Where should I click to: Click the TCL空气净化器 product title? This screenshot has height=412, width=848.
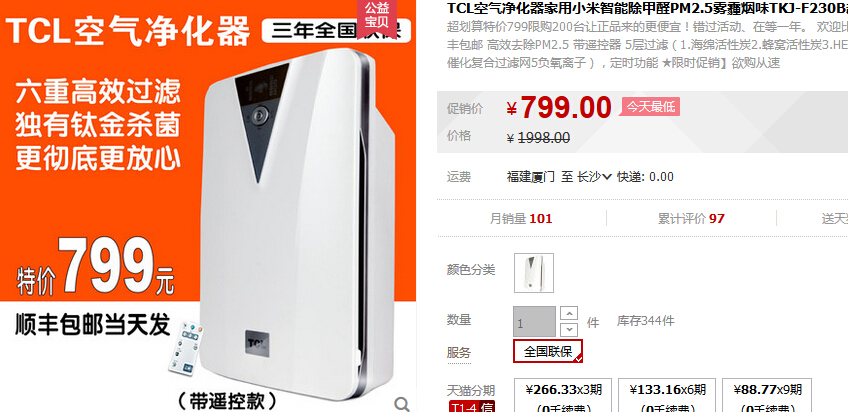(647, 8)
